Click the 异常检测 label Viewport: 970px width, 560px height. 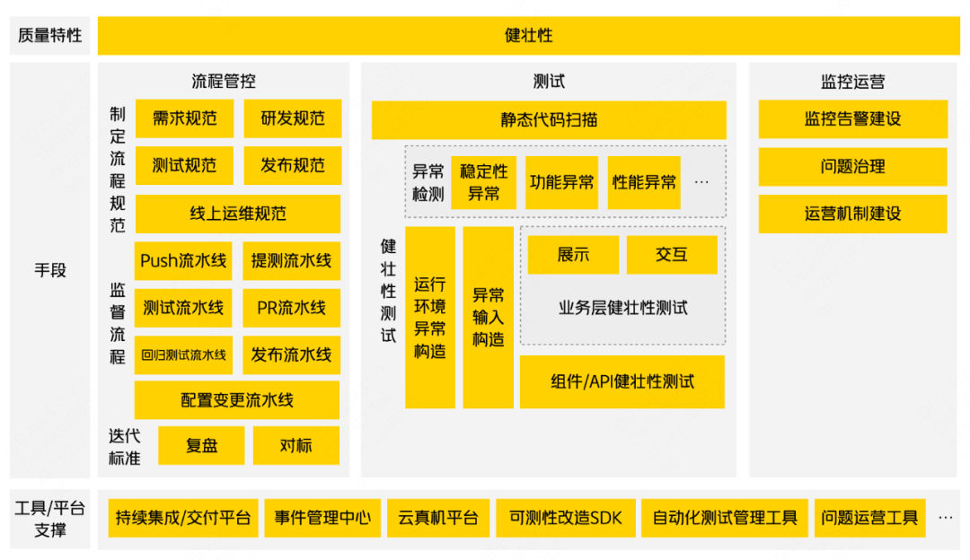click(428, 183)
